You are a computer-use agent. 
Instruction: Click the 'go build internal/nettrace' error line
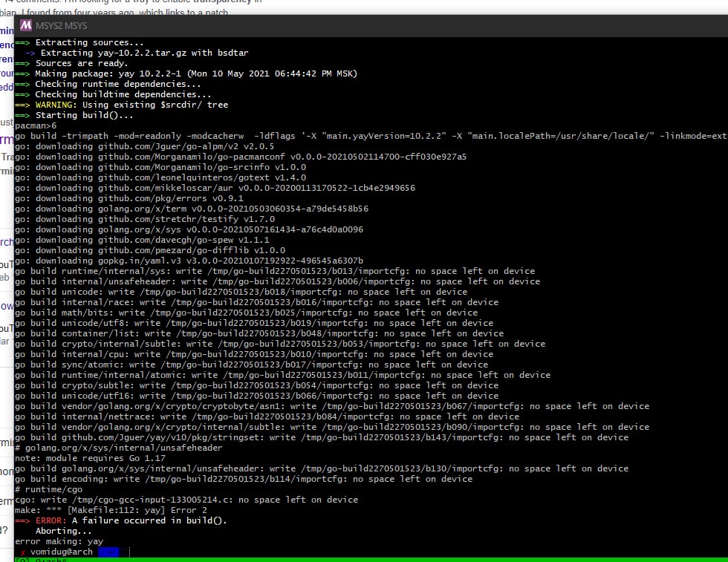tap(267, 416)
